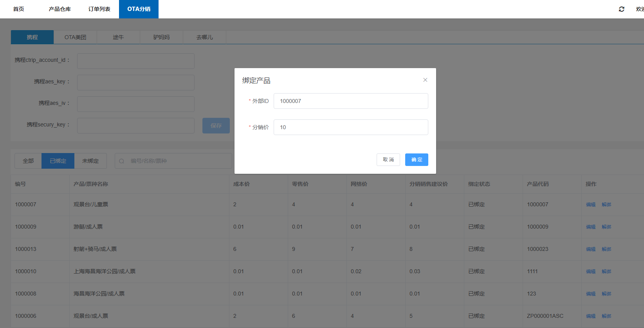Close the 绑定产品 dialog with X
This screenshot has height=328, width=644.
click(x=425, y=80)
